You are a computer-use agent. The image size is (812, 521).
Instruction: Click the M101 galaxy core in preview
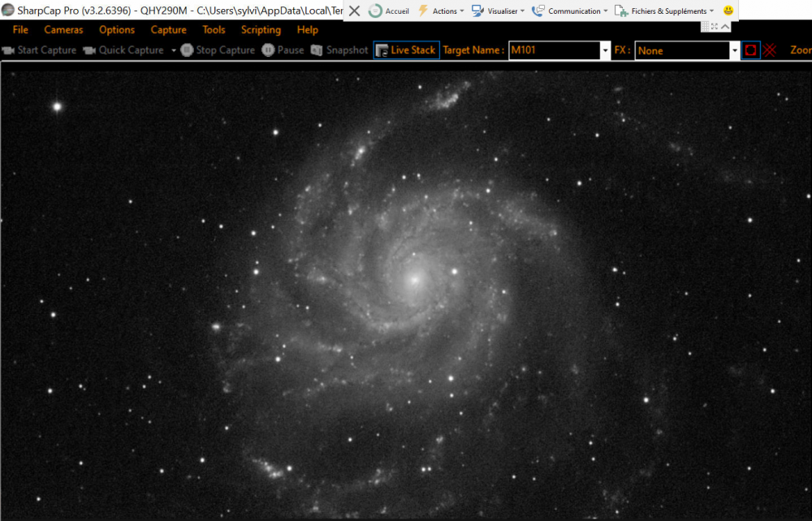(414, 280)
